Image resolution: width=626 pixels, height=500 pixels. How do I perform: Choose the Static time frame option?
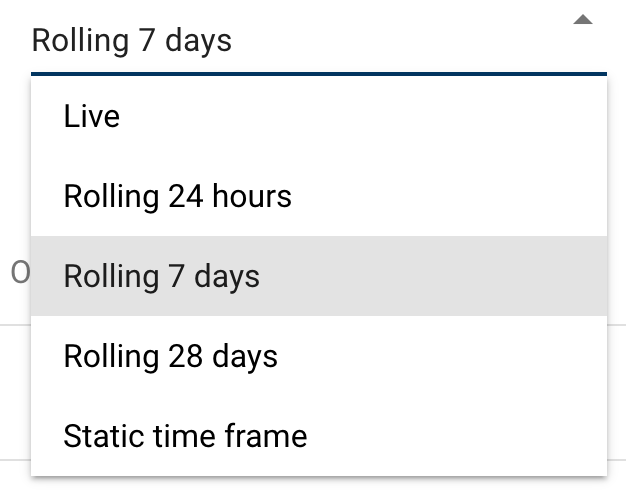click(185, 436)
